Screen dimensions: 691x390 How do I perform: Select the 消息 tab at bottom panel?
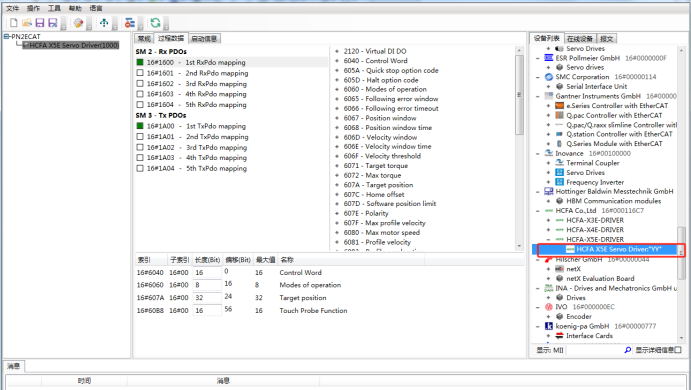pos(13,366)
